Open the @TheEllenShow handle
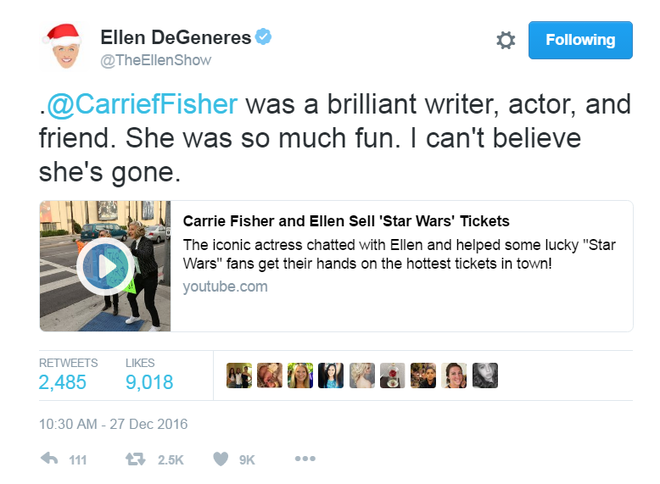660x484 pixels. click(x=155, y=61)
